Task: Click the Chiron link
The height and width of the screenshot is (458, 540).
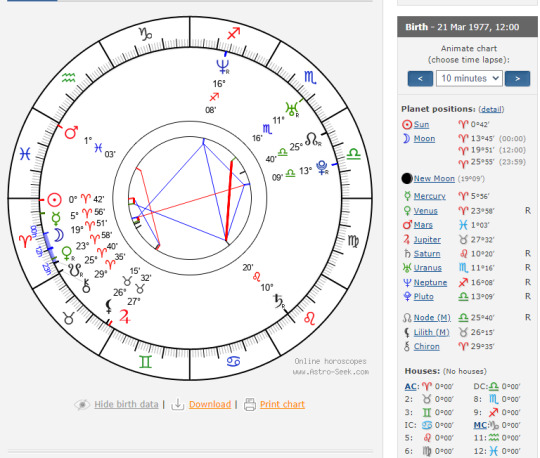Action: tap(426, 346)
